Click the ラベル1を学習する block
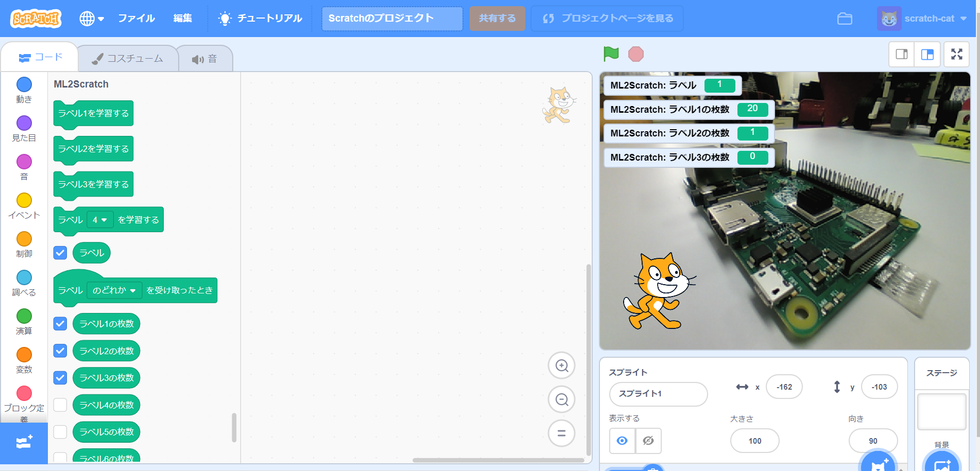This screenshot has height=471, width=980. pyautogui.click(x=93, y=113)
